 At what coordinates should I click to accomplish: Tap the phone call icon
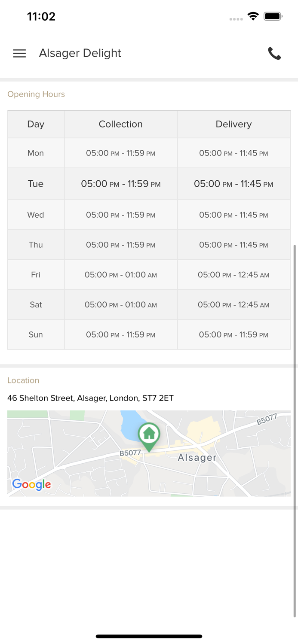click(x=274, y=53)
